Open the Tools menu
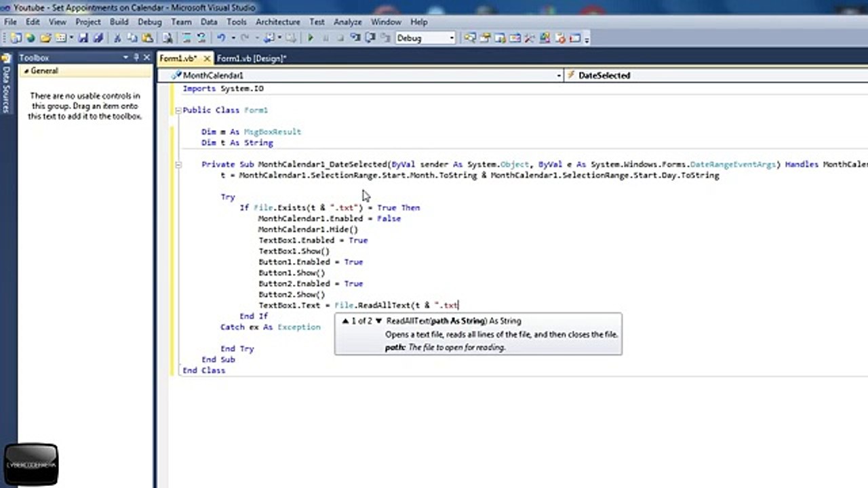Screen dimensions: 868x488 pos(237,22)
